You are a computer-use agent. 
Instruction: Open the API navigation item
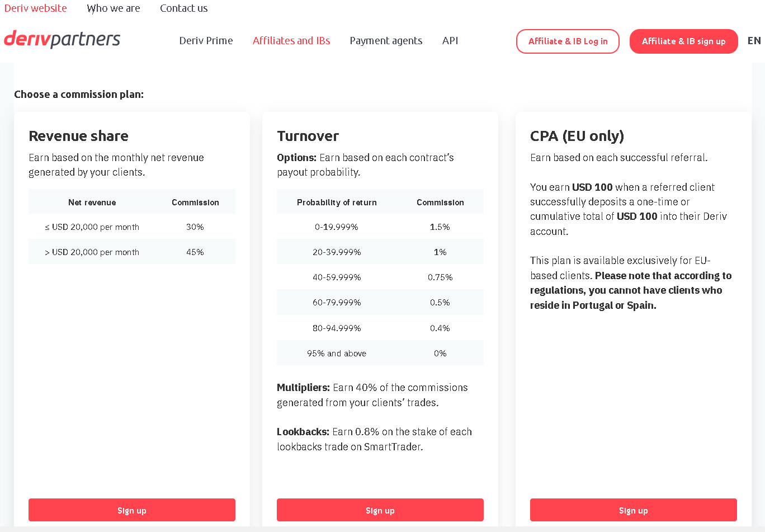click(x=450, y=41)
